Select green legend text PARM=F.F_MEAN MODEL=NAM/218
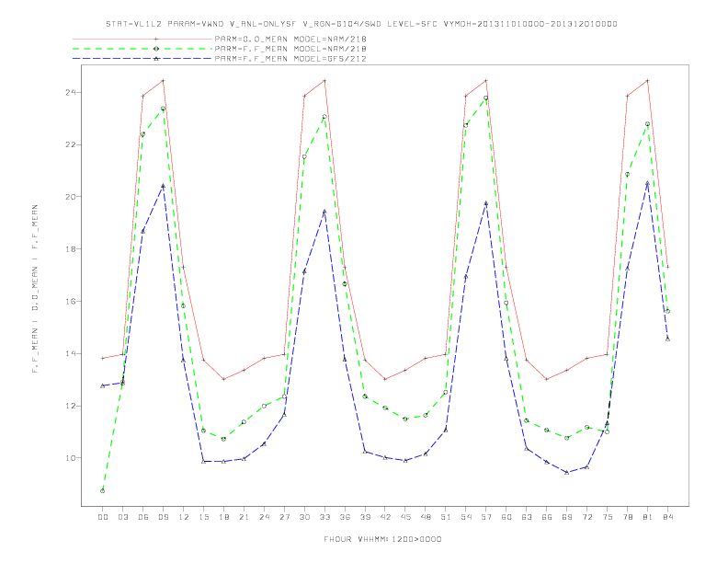 pos(290,49)
